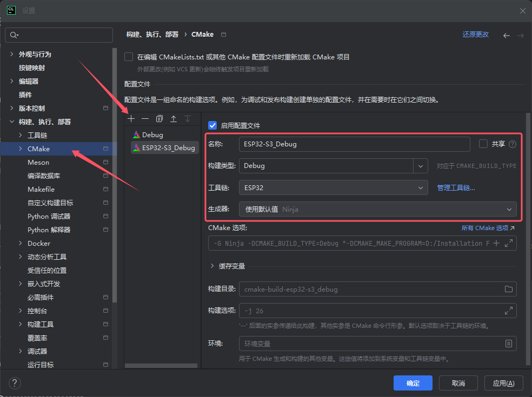Screen dimensions: 532x397
Task: Expand the Docker tree node
Action: [21, 244]
